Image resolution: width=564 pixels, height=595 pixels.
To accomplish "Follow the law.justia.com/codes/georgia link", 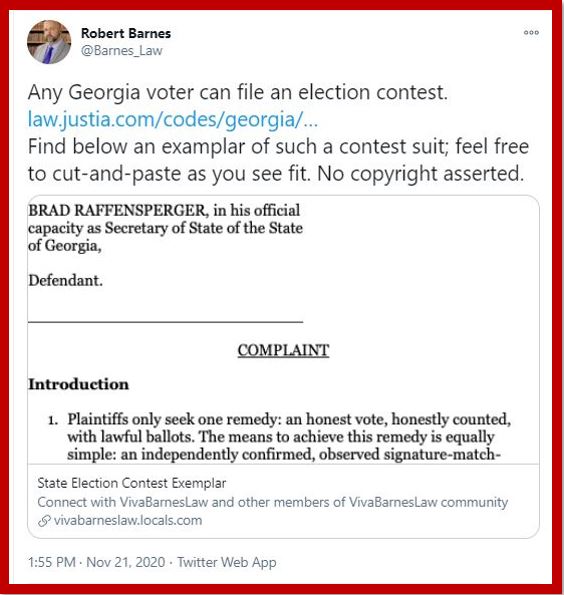I will point(173,119).
